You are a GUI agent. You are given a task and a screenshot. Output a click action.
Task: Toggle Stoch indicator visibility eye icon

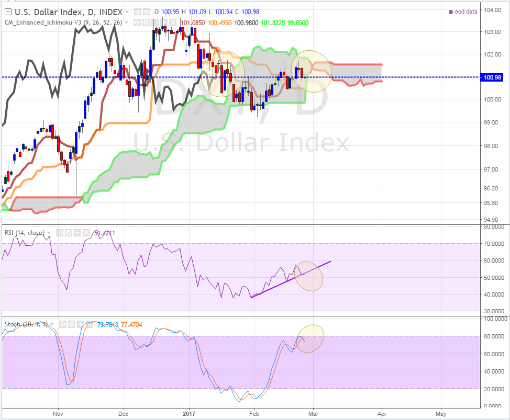63,324
